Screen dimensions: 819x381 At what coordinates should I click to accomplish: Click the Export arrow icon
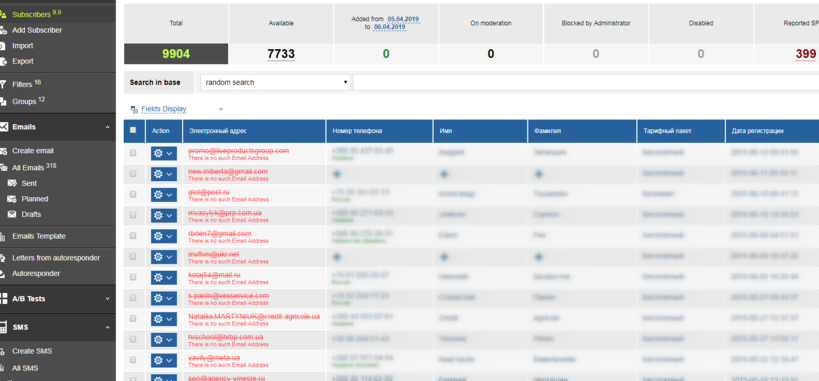click(x=3, y=62)
